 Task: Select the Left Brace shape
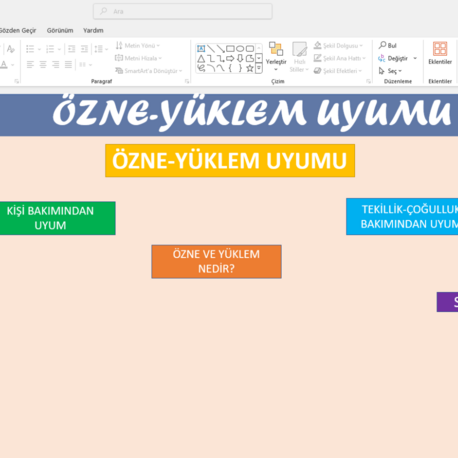tap(230, 68)
